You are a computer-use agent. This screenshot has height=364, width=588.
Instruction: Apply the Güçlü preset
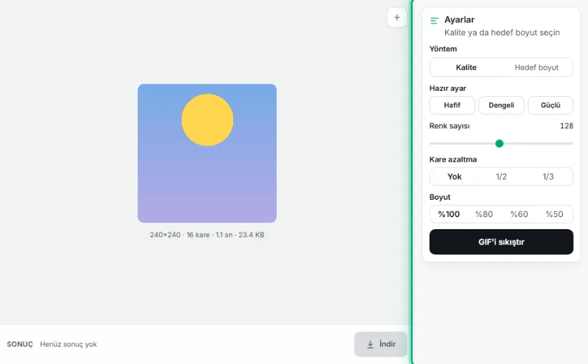pyautogui.click(x=550, y=106)
